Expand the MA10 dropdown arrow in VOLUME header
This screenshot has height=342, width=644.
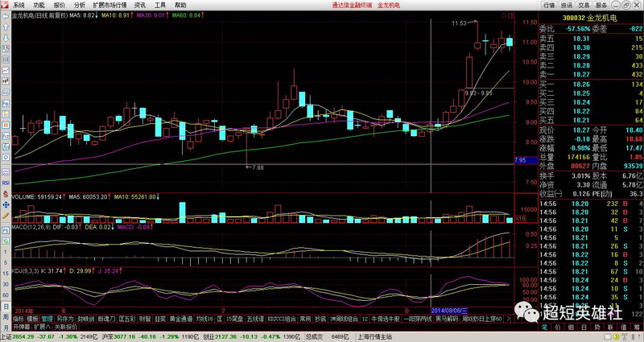pyautogui.click(x=159, y=196)
